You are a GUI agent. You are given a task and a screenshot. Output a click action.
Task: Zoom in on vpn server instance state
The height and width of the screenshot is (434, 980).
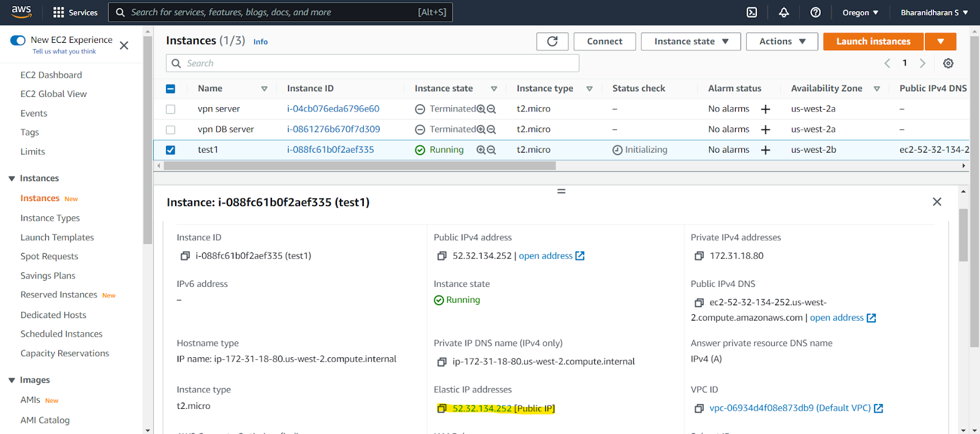[x=481, y=109]
